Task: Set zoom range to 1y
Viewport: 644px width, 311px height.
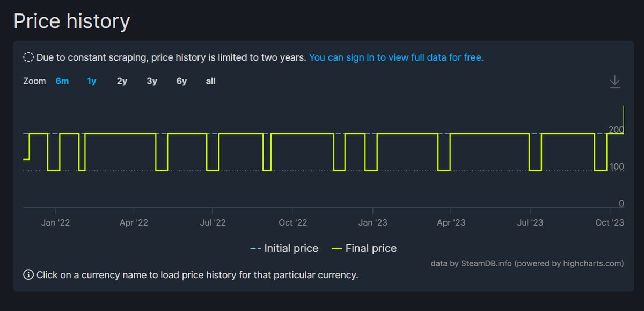Action: coord(92,81)
